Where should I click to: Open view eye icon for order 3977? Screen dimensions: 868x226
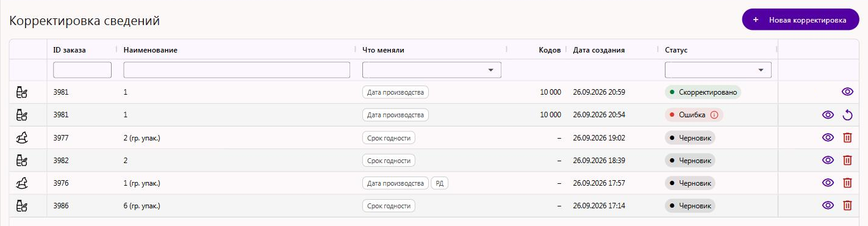(828, 137)
